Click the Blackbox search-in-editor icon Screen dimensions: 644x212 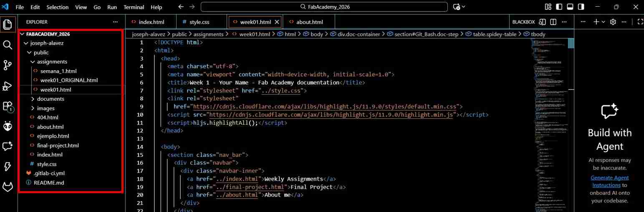pyautogui.click(x=543, y=22)
